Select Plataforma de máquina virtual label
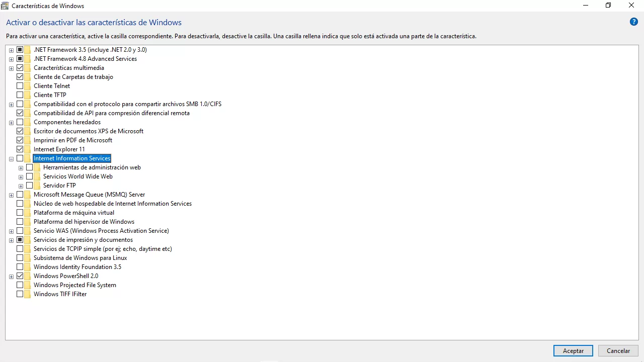 pyautogui.click(x=74, y=213)
